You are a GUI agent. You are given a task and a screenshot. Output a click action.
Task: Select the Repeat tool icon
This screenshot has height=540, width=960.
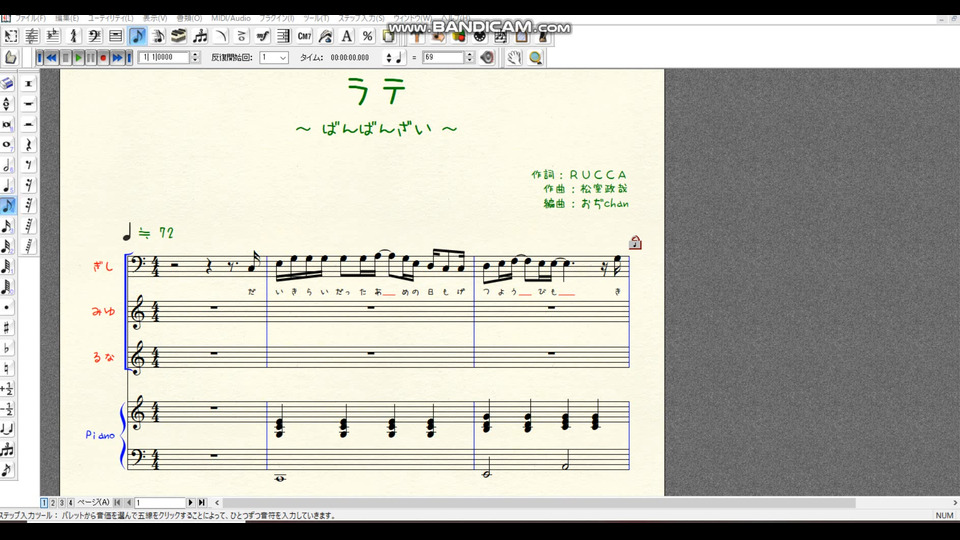tap(283, 37)
